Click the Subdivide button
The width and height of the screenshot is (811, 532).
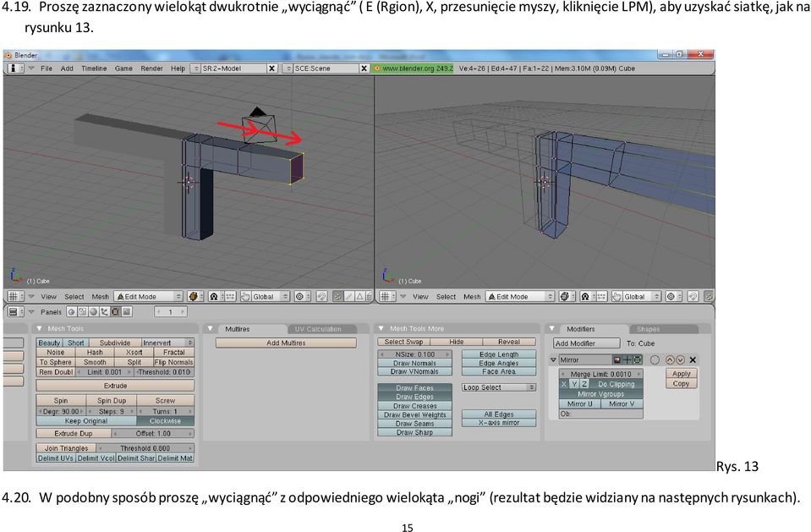tap(115, 343)
